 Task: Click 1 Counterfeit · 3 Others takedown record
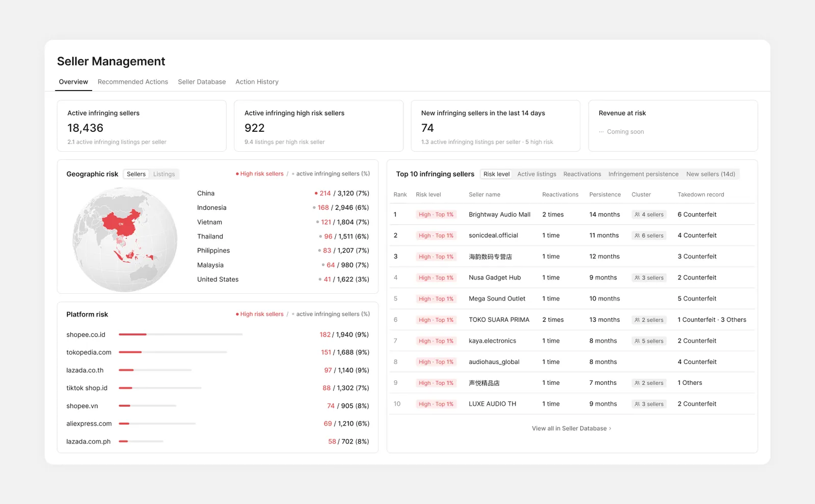(x=712, y=320)
